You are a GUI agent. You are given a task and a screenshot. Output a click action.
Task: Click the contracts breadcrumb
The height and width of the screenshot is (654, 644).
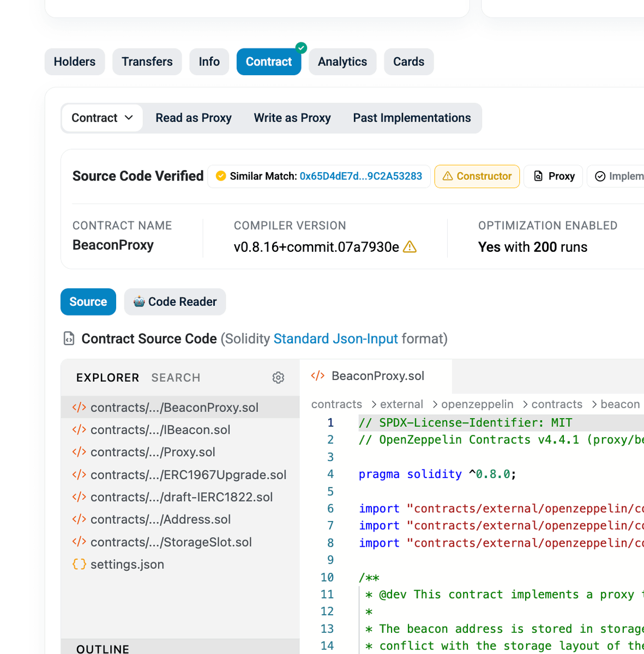point(336,404)
